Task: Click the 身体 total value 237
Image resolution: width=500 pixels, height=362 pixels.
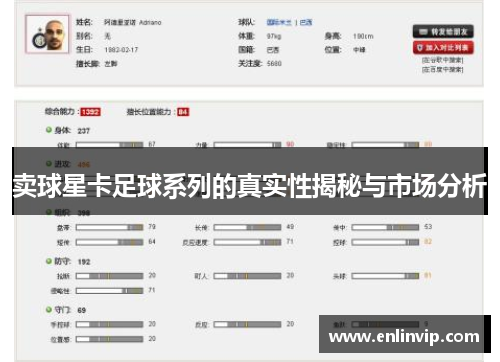Action: point(84,131)
